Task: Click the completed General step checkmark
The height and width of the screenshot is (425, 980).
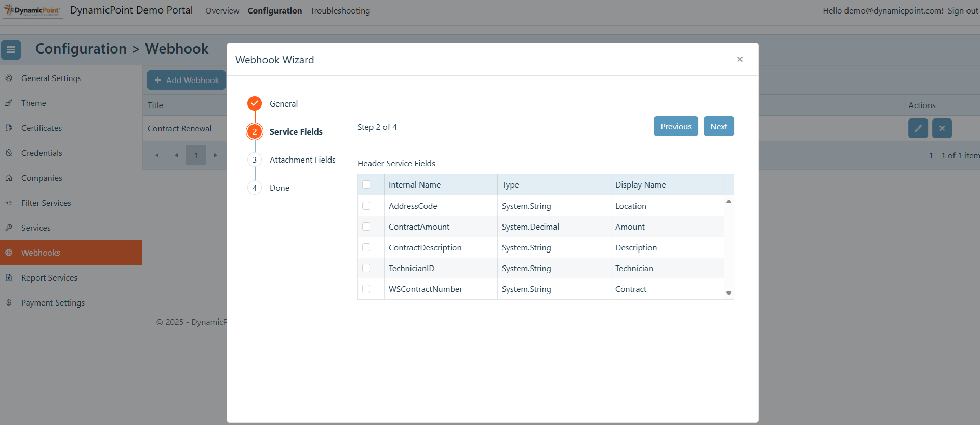Action: (255, 103)
